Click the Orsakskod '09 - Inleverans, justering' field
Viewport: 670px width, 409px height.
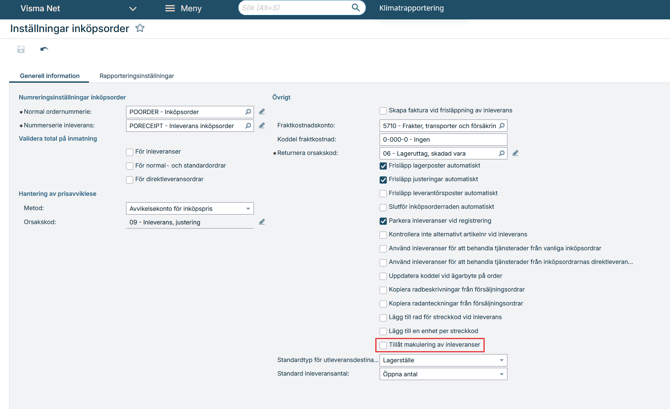click(190, 222)
